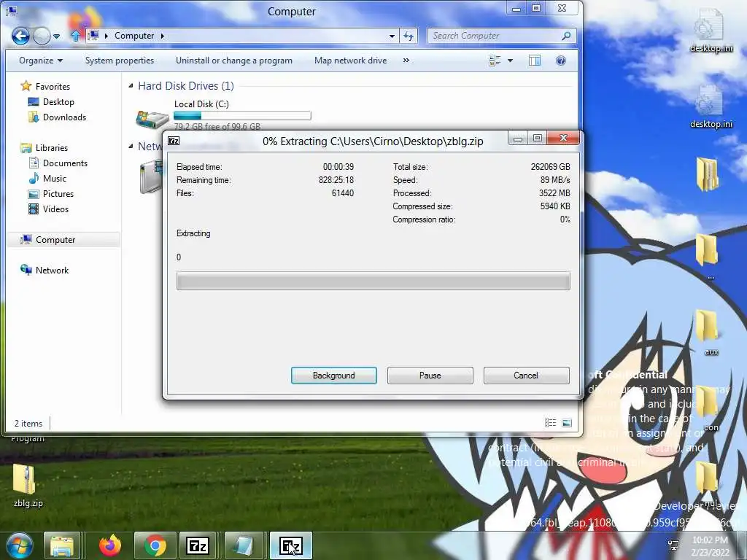Select Downloads under Favorites

pos(64,117)
